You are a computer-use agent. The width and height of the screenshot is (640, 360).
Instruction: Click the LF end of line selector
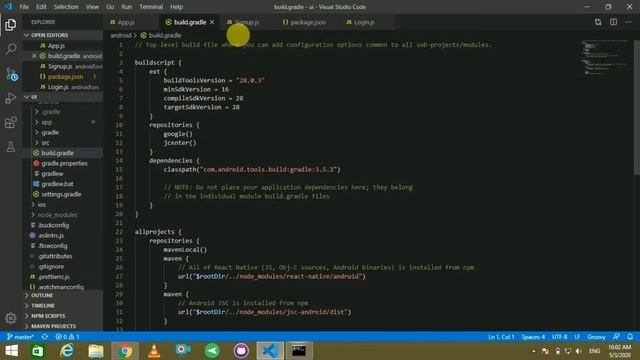577,337
